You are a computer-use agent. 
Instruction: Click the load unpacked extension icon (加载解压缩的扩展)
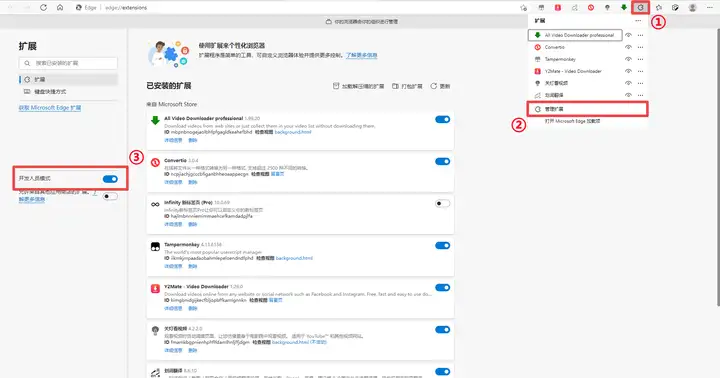click(336, 86)
